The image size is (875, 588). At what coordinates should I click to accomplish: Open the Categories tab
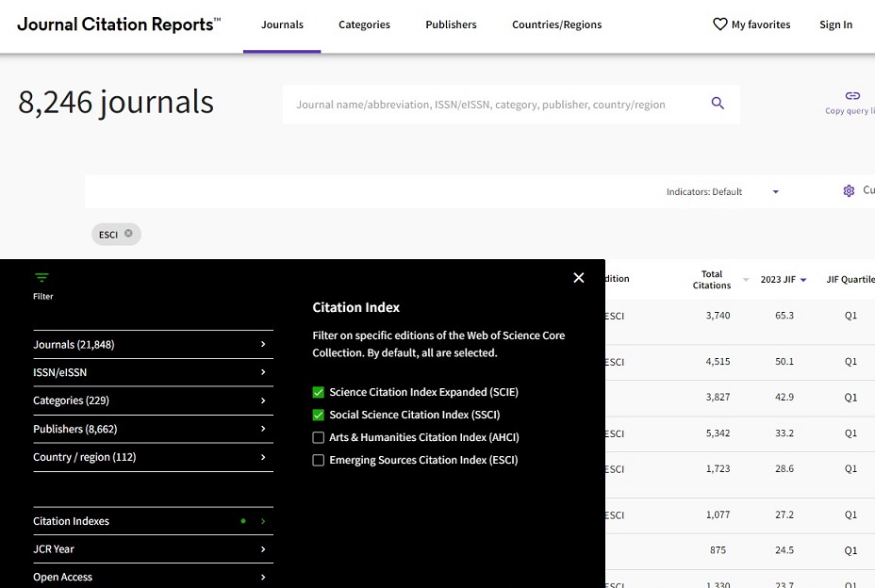pyautogui.click(x=364, y=24)
